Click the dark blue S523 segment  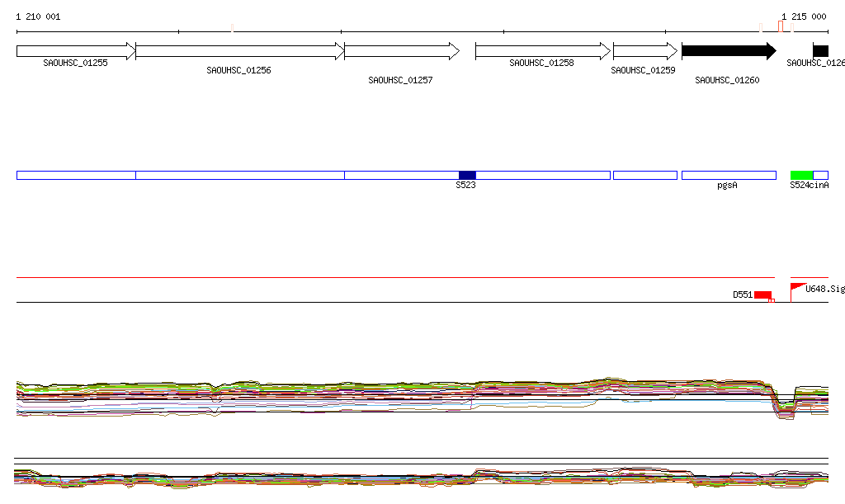467,175
